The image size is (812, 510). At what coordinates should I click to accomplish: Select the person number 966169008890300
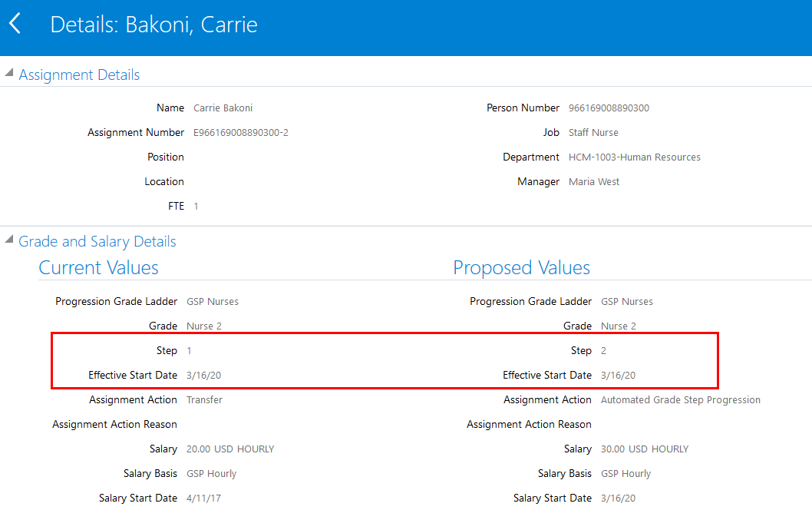[609, 108]
